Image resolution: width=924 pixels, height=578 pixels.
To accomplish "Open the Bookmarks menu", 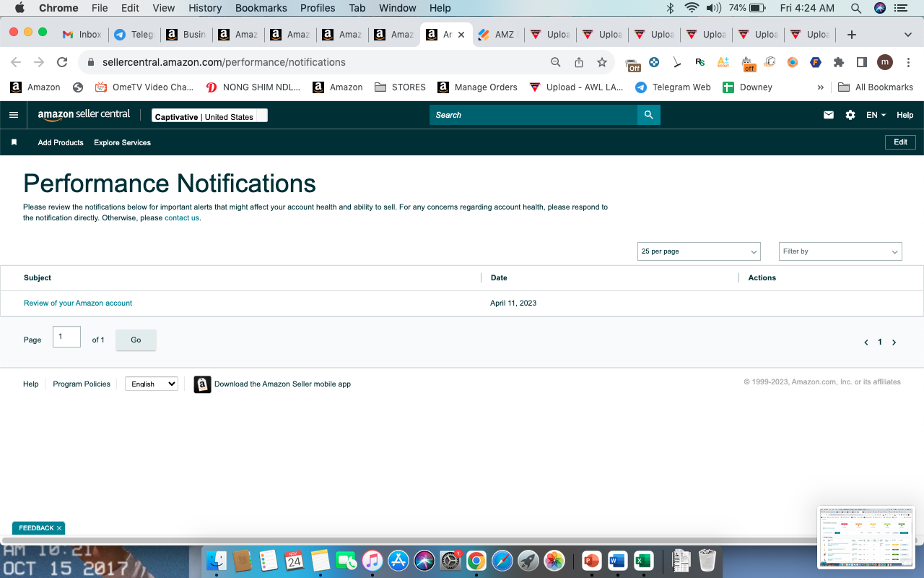I will pyautogui.click(x=261, y=8).
